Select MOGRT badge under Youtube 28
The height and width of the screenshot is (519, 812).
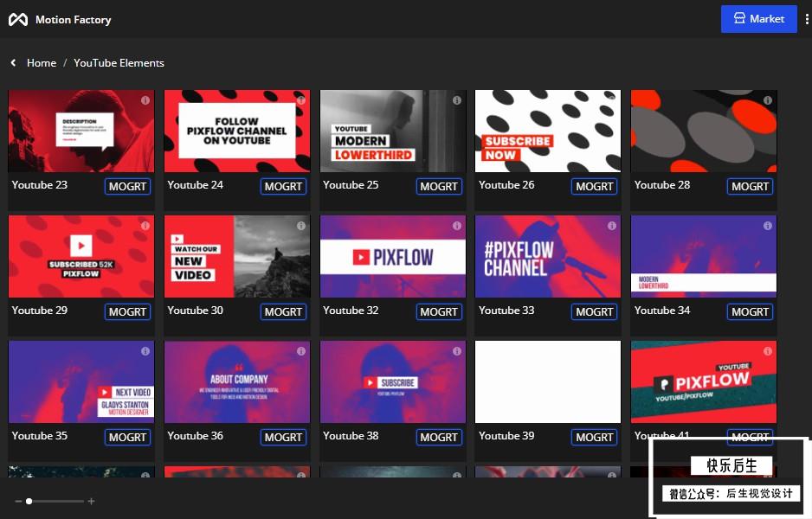tap(750, 186)
